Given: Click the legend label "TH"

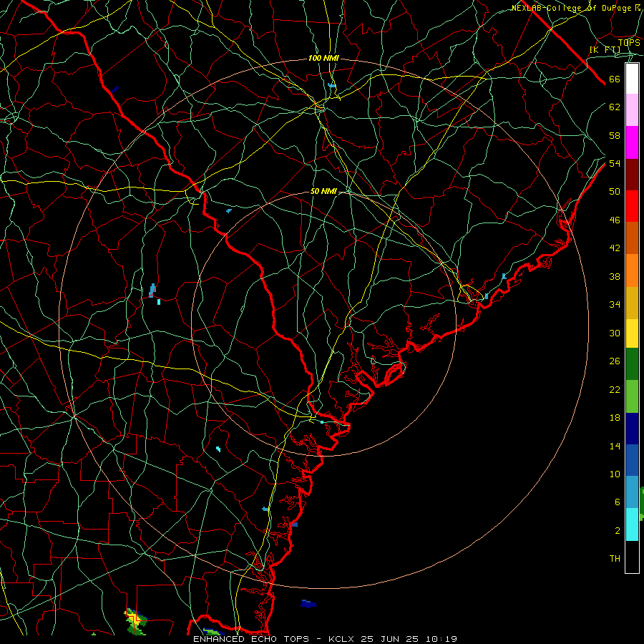Looking at the screenshot, I should coord(615,559).
